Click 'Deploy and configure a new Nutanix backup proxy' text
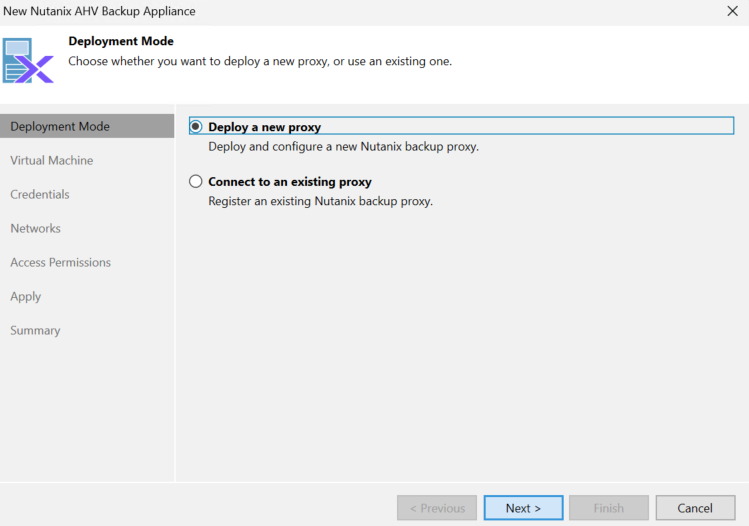749x526 pixels. [343, 147]
